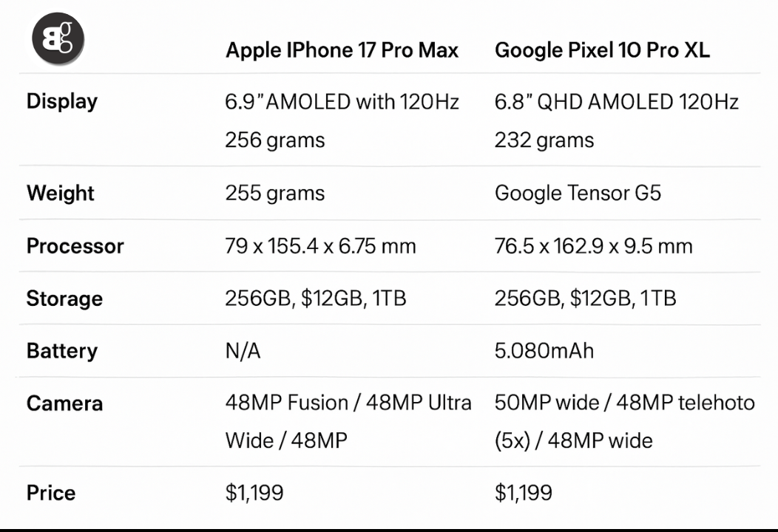
Task: Select the Weight row label
Action: coord(61,194)
